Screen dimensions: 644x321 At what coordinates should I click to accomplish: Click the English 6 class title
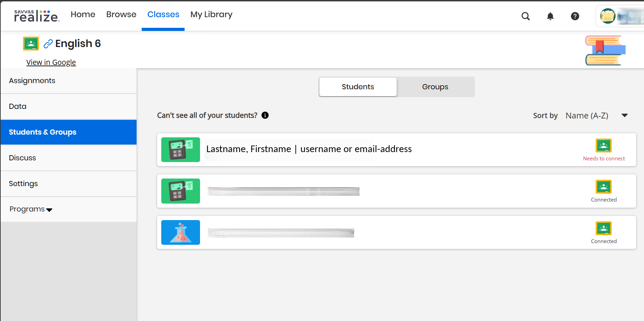coord(78,44)
